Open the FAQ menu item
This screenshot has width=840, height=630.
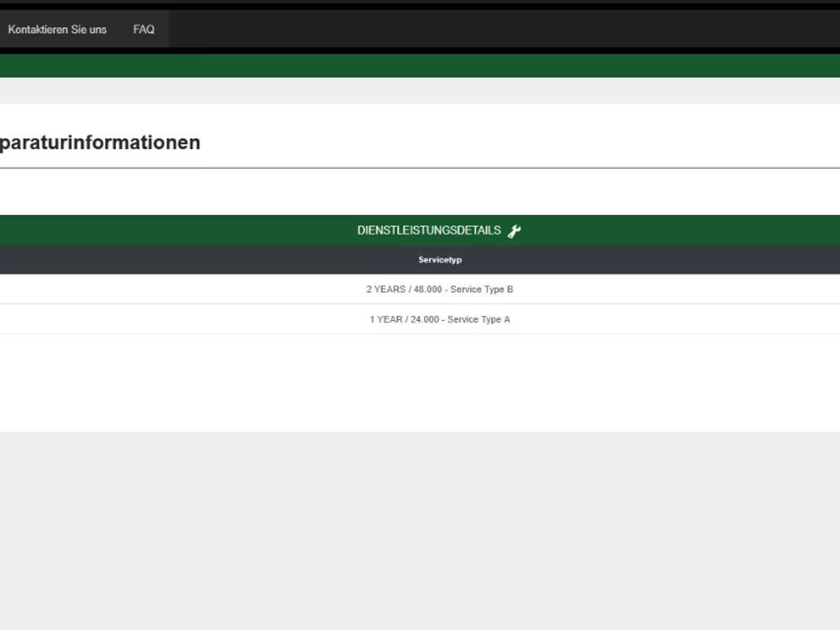tap(144, 30)
